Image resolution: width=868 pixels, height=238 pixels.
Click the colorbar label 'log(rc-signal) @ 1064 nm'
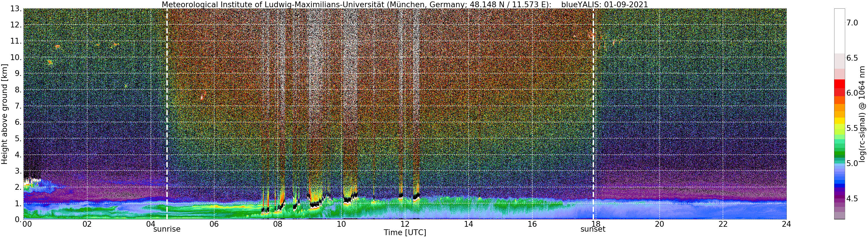pyautogui.click(x=862, y=114)
